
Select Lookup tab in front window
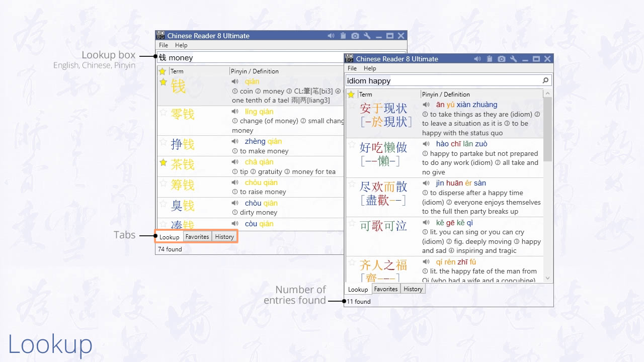click(x=358, y=289)
